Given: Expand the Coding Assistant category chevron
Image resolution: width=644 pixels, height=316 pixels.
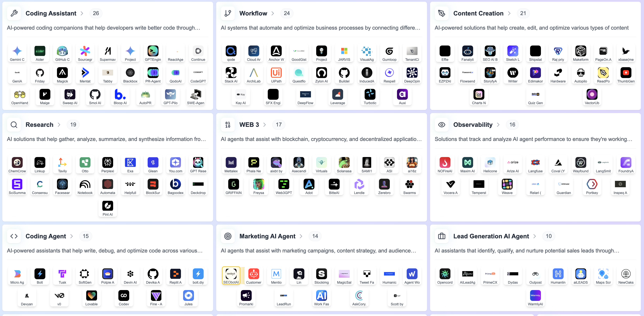Looking at the screenshot, I should coord(82,14).
